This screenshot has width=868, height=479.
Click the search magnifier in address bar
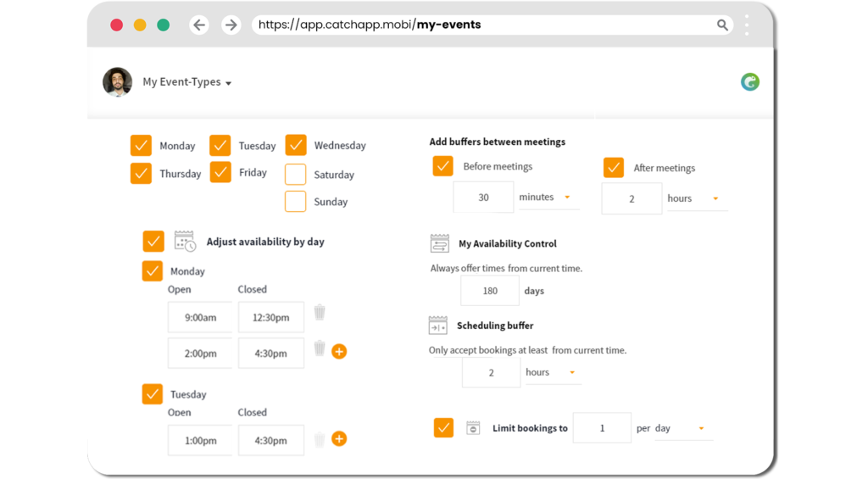pos(722,25)
